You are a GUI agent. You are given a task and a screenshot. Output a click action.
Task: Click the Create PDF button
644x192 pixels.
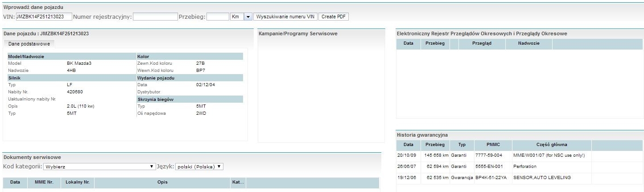pos(333,17)
